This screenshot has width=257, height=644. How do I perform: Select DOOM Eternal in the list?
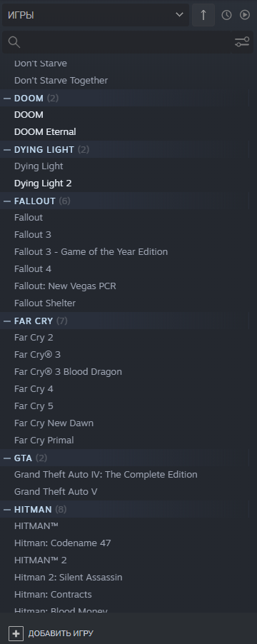[x=45, y=132]
